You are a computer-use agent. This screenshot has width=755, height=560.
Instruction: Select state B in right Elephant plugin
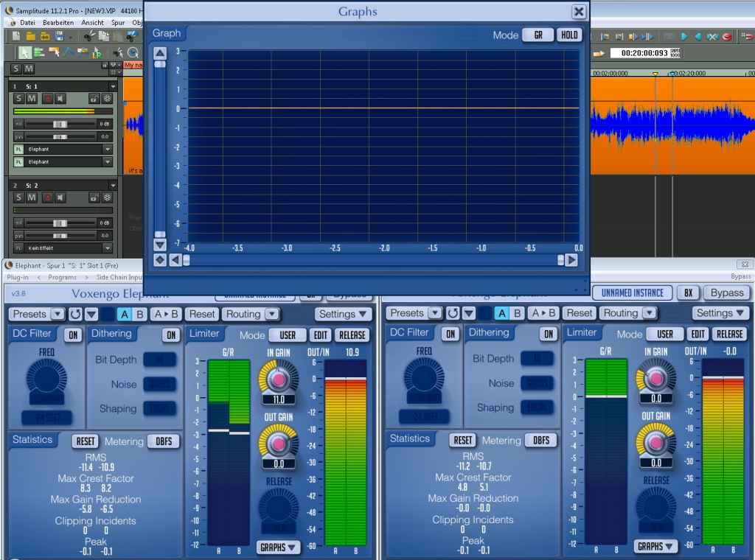click(517, 313)
